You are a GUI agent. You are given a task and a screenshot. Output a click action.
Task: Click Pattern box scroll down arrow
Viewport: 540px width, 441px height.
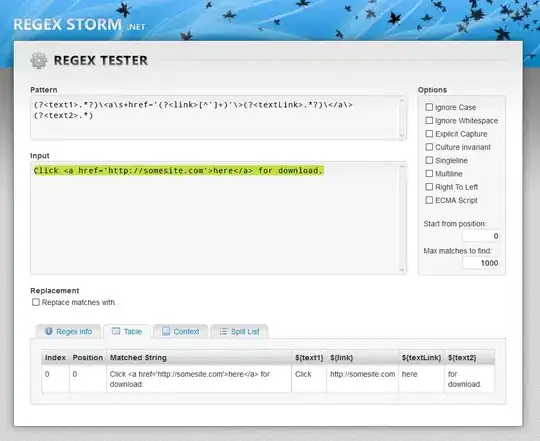pyautogui.click(x=402, y=135)
